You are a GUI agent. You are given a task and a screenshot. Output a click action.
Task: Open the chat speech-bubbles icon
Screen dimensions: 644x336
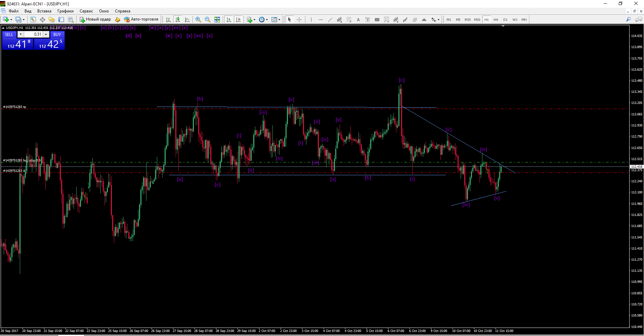pos(638,20)
